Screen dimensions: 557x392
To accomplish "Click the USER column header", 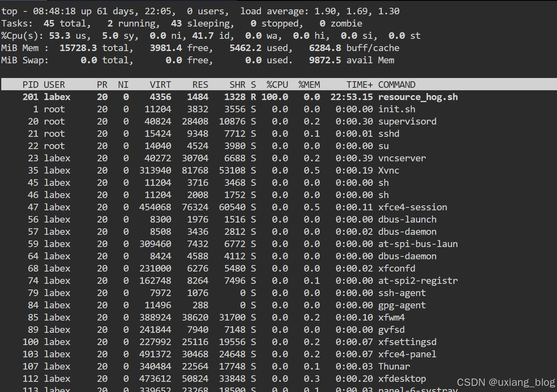I will coord(54,85).
